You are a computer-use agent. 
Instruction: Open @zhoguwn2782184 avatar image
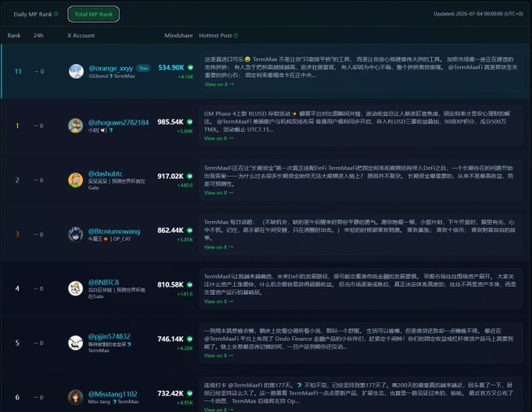tap(75, 125)
